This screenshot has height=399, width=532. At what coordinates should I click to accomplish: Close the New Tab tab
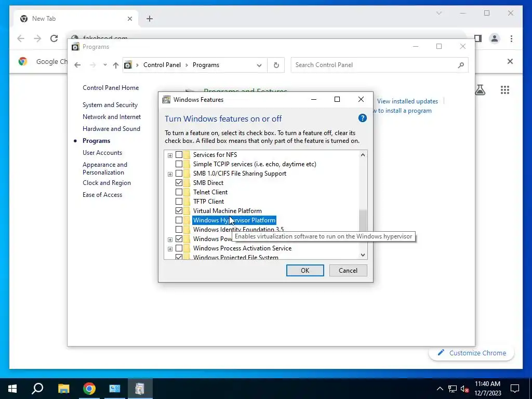click(x=129, y=19)
